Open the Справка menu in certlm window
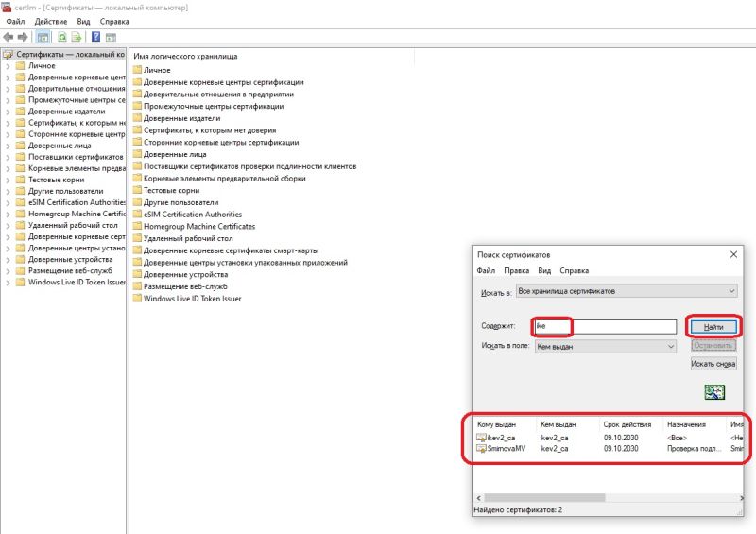The image size is (756, 534). [114, 21]
